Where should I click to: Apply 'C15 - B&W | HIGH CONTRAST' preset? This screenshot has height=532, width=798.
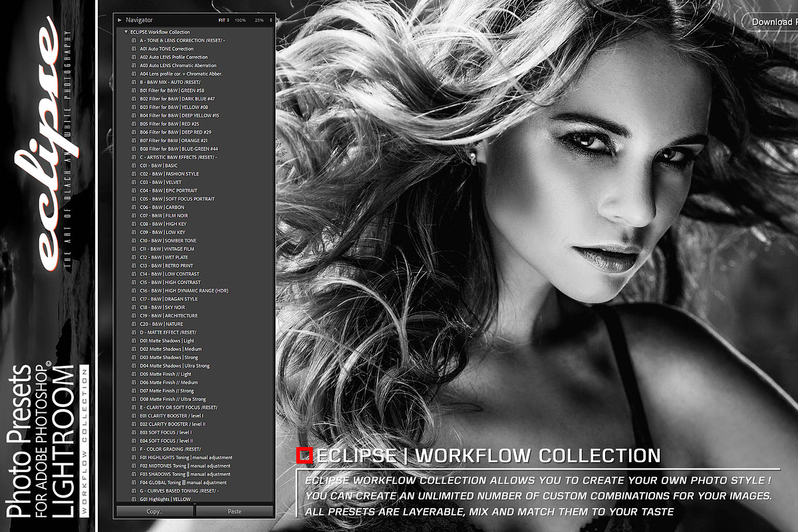point(170,282)
